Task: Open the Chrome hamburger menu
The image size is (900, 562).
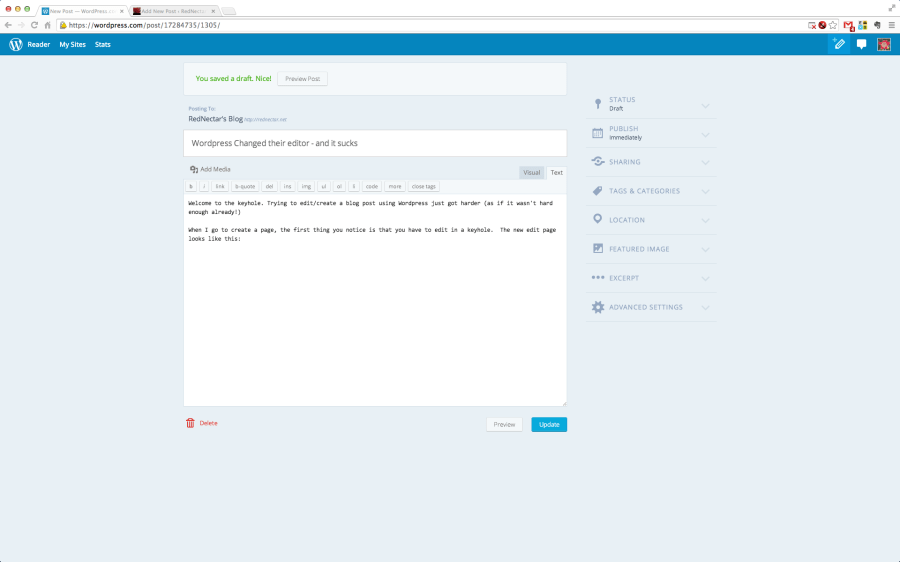Action: click(890, 24)
